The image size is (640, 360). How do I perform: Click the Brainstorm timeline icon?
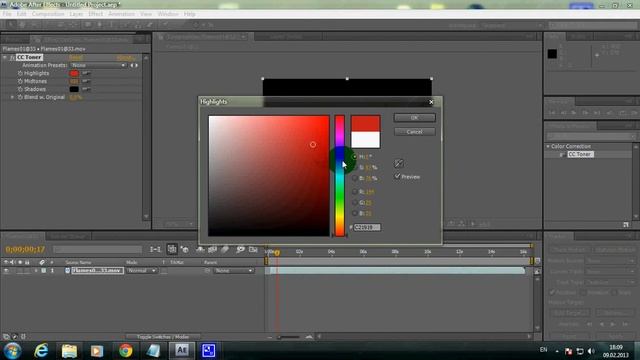point(240,249)
